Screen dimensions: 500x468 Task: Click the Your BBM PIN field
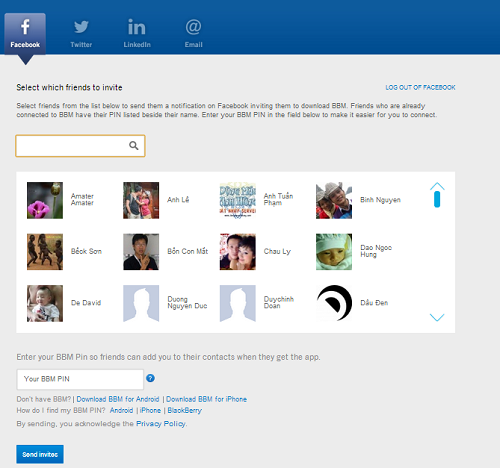point(80,379)
